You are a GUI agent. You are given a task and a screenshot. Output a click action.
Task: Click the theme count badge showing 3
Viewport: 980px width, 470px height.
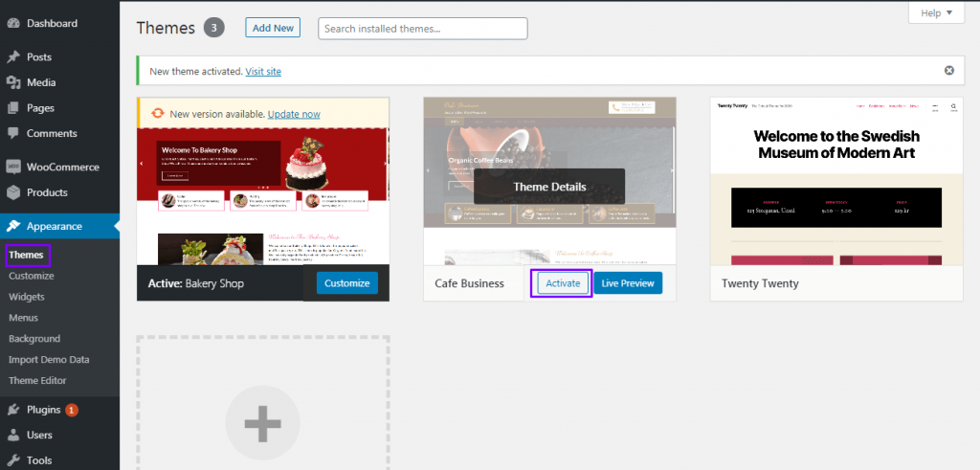coord(213,28)
